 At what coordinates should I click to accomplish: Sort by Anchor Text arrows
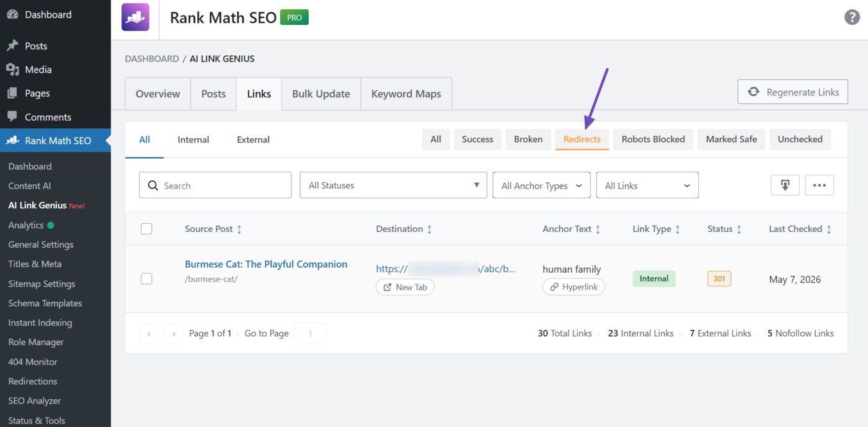598,229
